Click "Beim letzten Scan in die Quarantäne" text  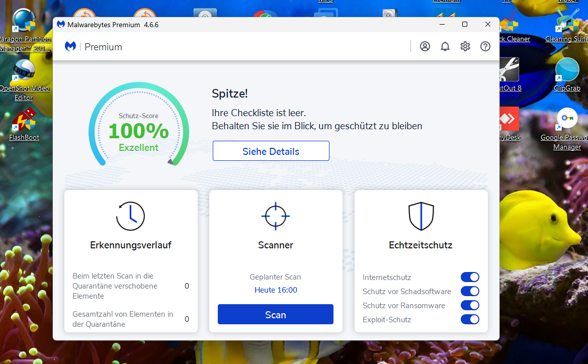[x=115, y=286]
